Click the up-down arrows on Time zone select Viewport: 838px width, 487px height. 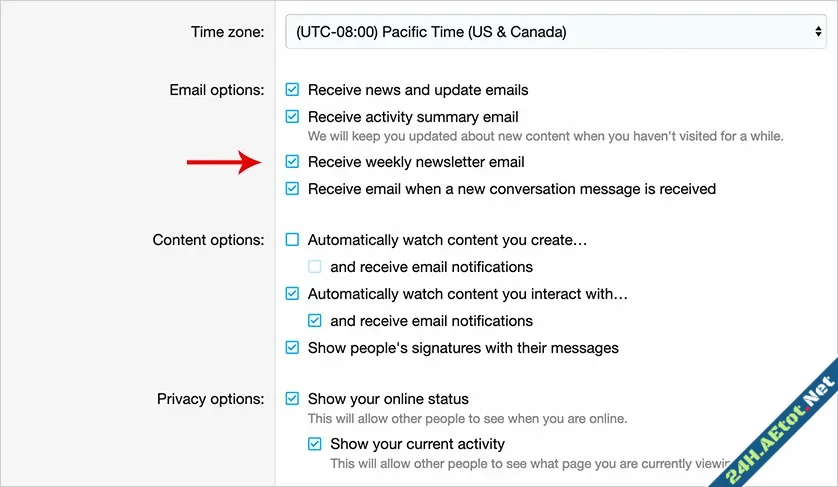818,32
